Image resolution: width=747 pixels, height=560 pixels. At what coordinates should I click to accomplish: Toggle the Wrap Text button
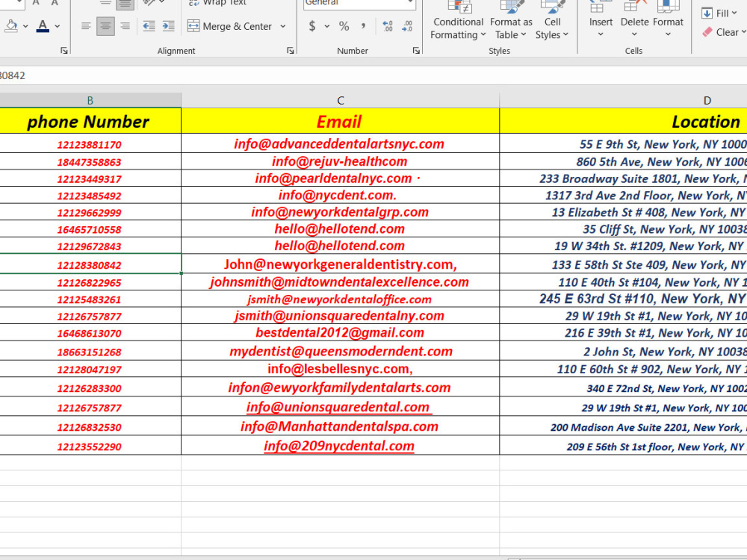click(x=217, y=3)
